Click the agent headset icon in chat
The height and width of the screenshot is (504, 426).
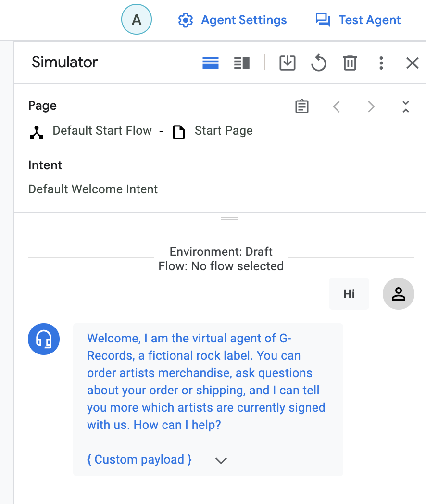(44, 339)
